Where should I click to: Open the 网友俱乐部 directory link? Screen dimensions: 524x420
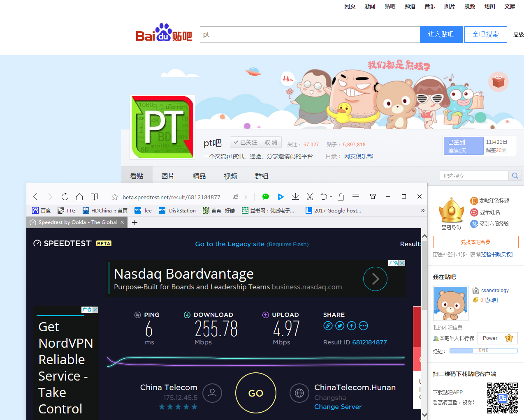(x=359, y=156)
